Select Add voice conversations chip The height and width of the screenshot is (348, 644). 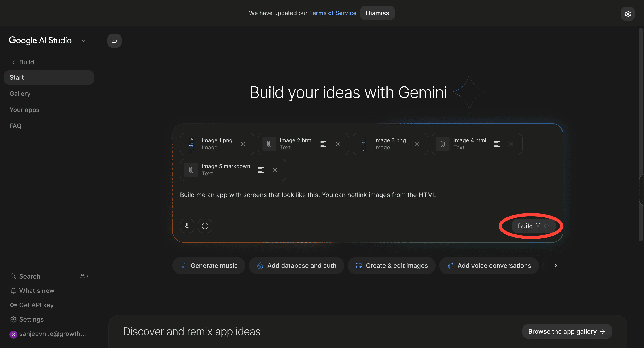(x=489, y=265)
